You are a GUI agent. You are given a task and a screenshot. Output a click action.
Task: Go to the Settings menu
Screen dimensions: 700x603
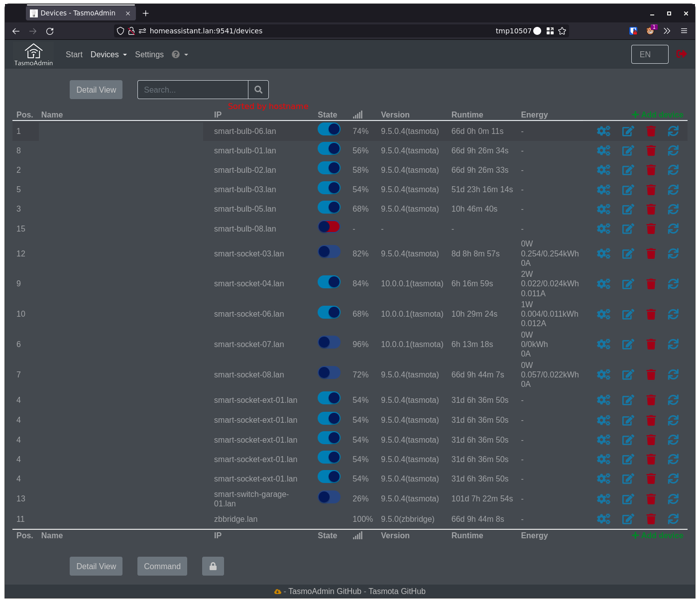coord(149,54)
